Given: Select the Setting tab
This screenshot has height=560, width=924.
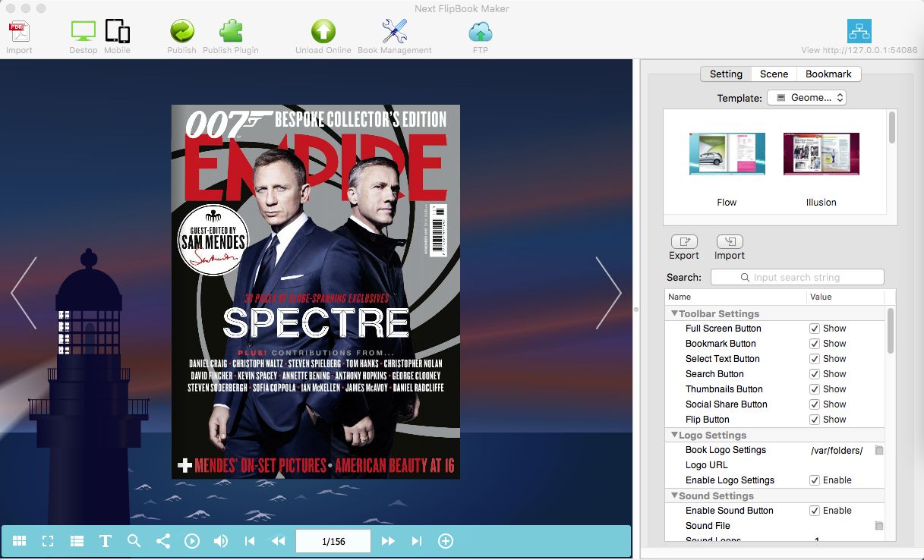Looking at the screenshot, I should click(x=726, y=74).
